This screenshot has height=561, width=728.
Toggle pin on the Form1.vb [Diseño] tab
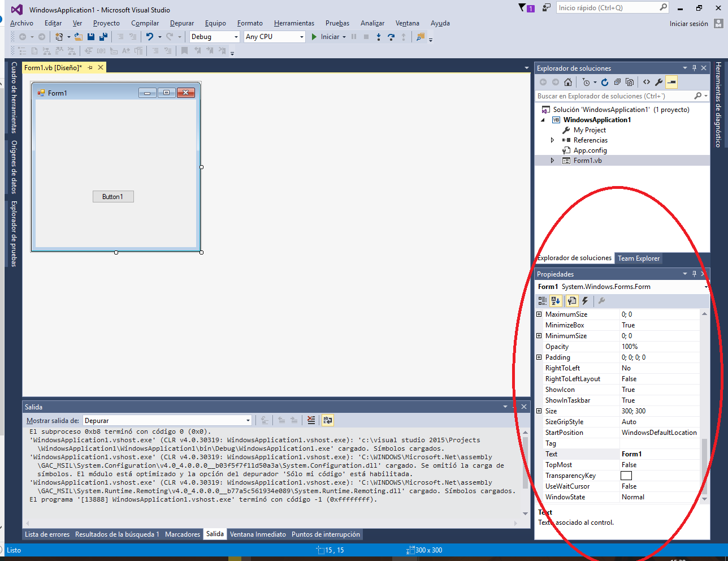[90, 67]
